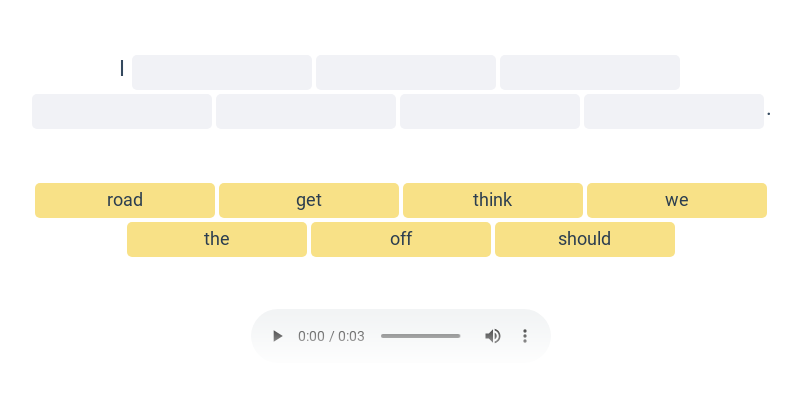This screenshot has height=400, width=800.
Task: Click the 0:00 / 0:03 time display
Action: [331, 336]
